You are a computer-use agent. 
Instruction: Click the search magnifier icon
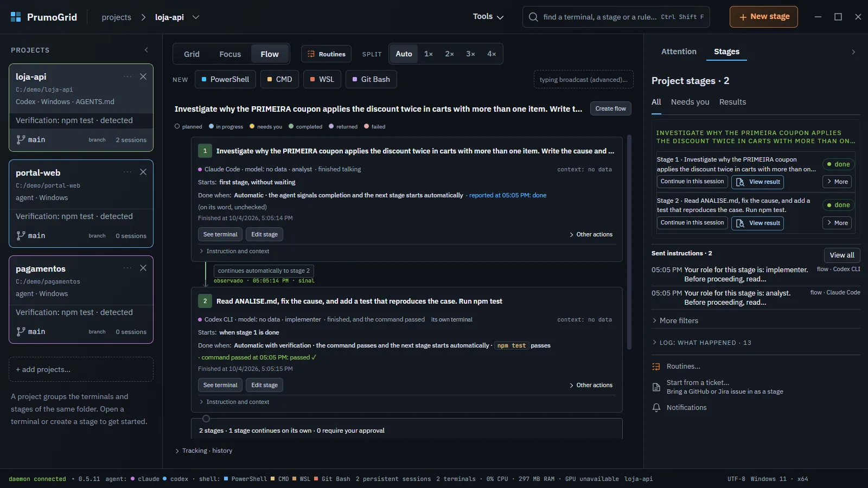click(x=533, y=17)
